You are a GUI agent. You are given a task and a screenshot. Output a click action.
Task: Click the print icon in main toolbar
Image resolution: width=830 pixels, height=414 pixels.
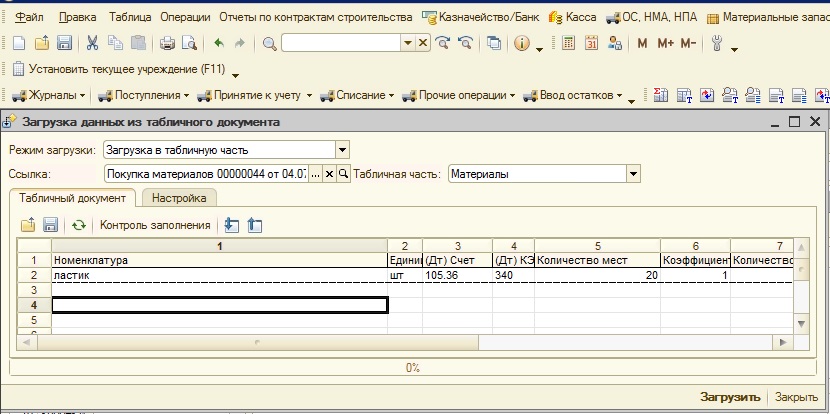(x=168, y=43)
